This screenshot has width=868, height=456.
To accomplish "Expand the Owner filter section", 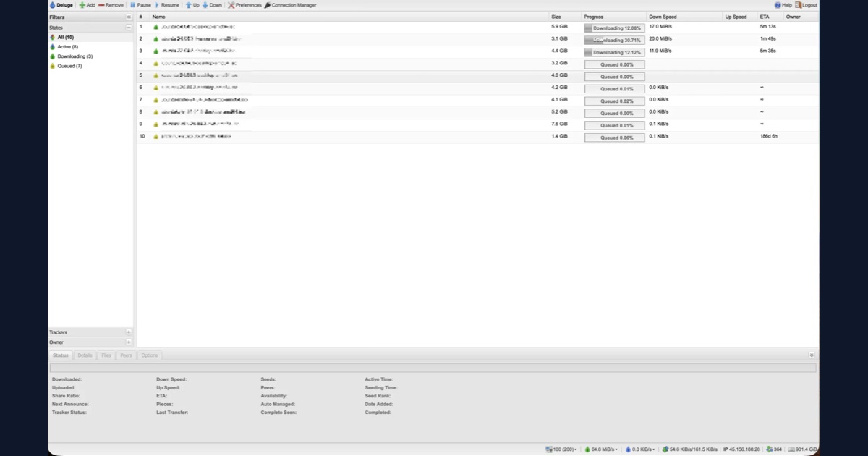I will [129, 342].
